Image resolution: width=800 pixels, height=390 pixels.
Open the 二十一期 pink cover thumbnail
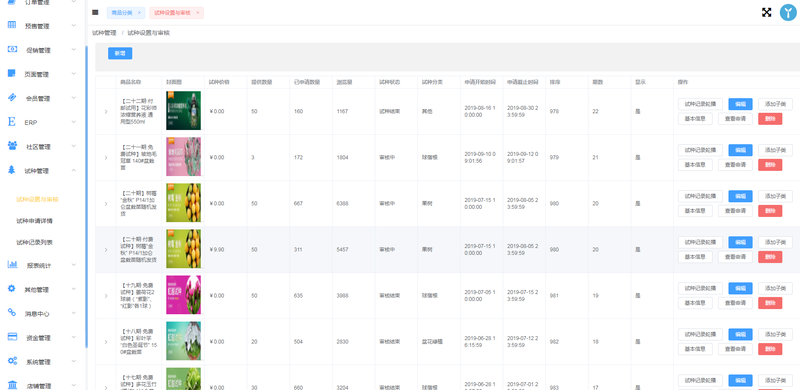tap(183, 157)
